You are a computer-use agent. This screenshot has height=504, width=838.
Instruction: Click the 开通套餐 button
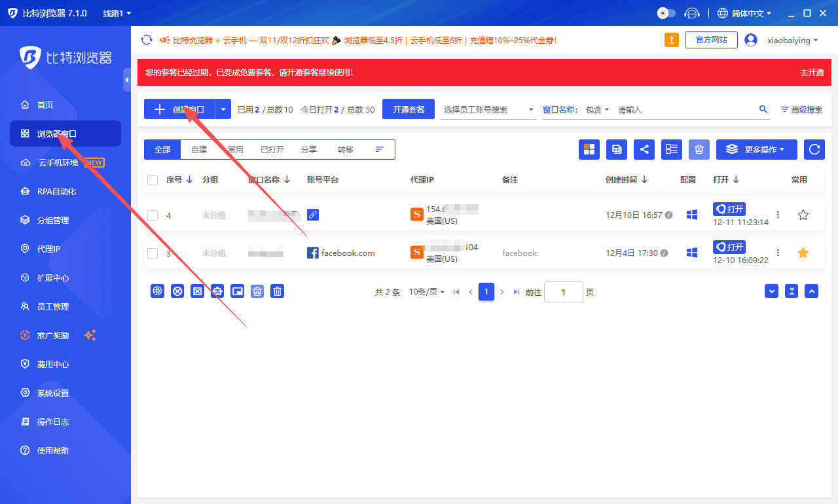point(409,109)
